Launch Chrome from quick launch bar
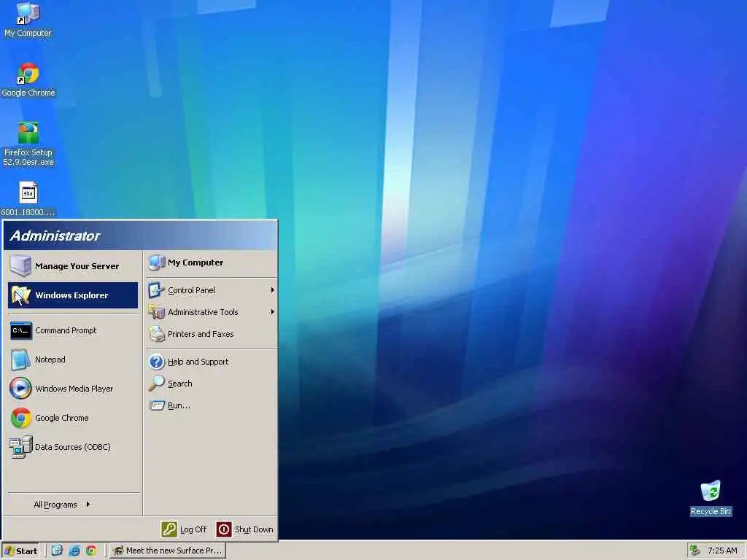 91,551
